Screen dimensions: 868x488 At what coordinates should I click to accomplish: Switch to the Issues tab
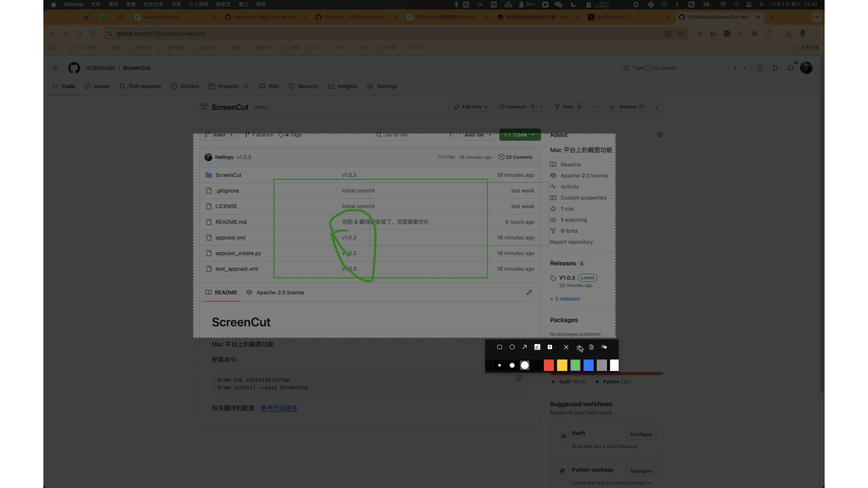pos(97,86)
